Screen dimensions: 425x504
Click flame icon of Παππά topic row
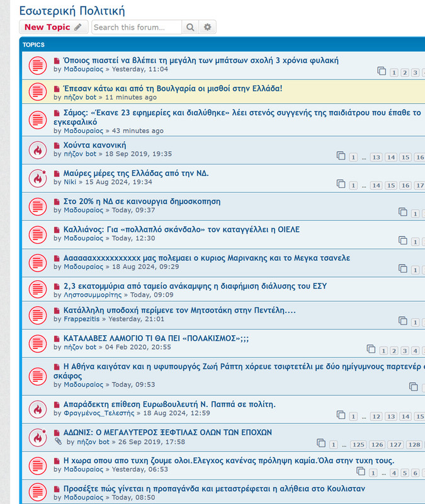[38, 409]
